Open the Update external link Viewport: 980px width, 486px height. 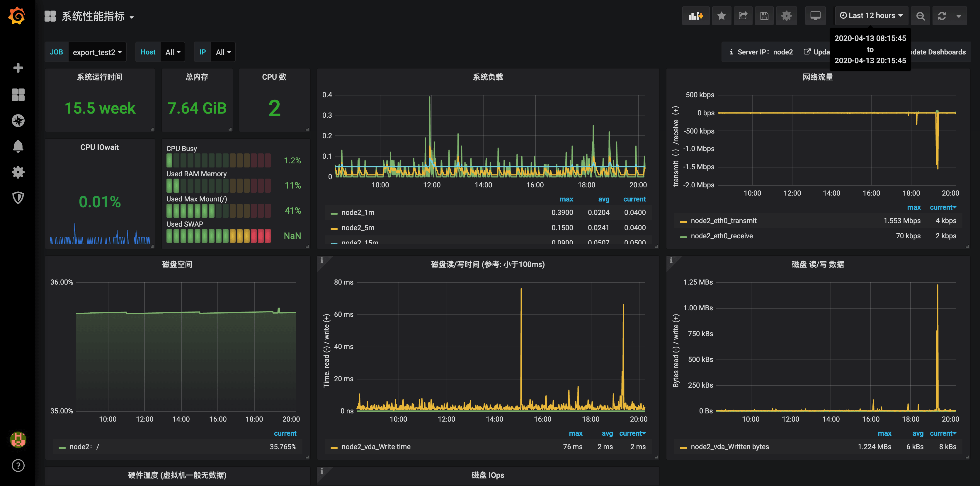[x=816, y=52]
